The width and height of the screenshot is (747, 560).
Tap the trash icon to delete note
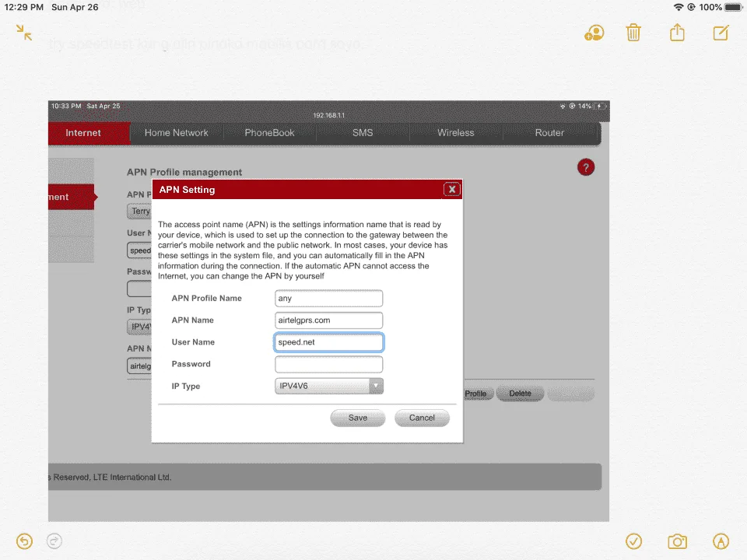633,33
